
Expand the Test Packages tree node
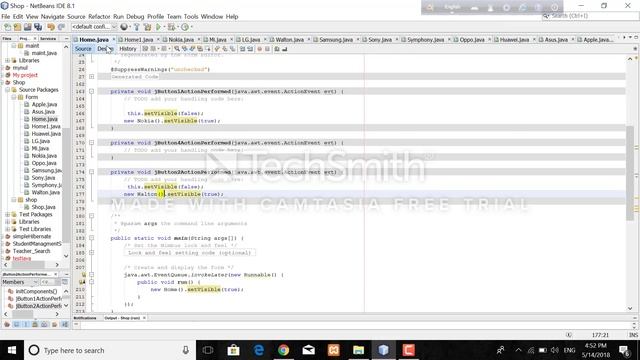point(7,214)
